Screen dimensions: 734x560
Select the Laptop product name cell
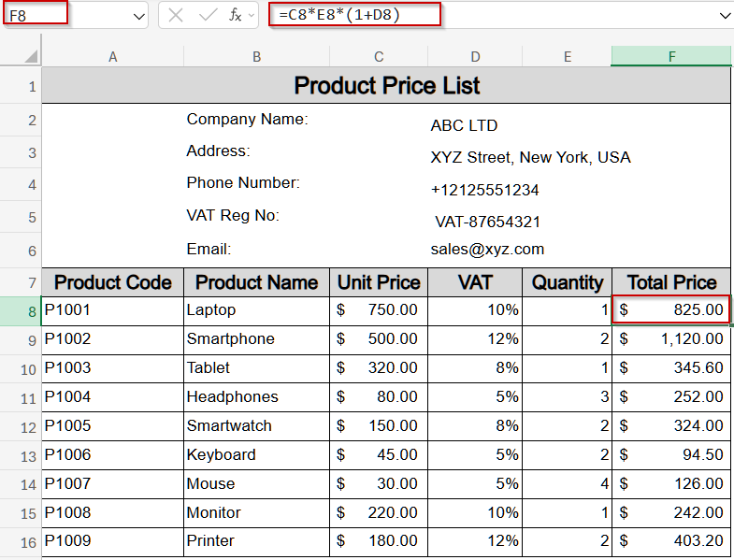coord(256,310)
